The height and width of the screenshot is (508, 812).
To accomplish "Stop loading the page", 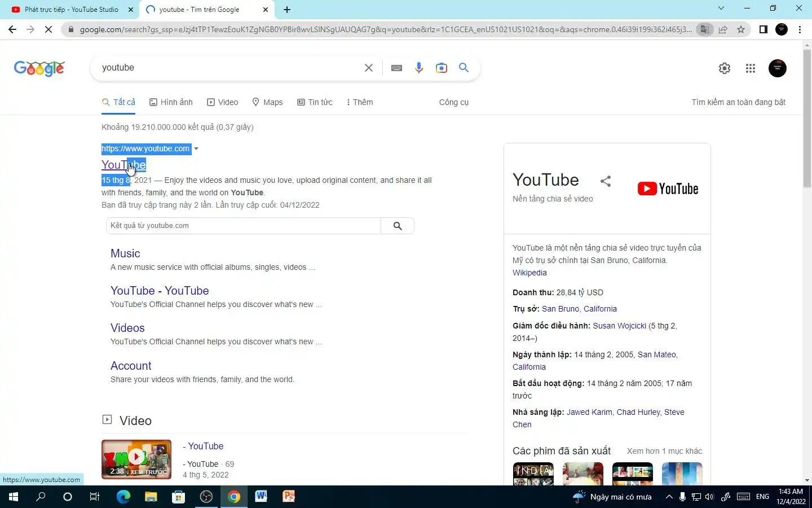I will pos(48,29).
